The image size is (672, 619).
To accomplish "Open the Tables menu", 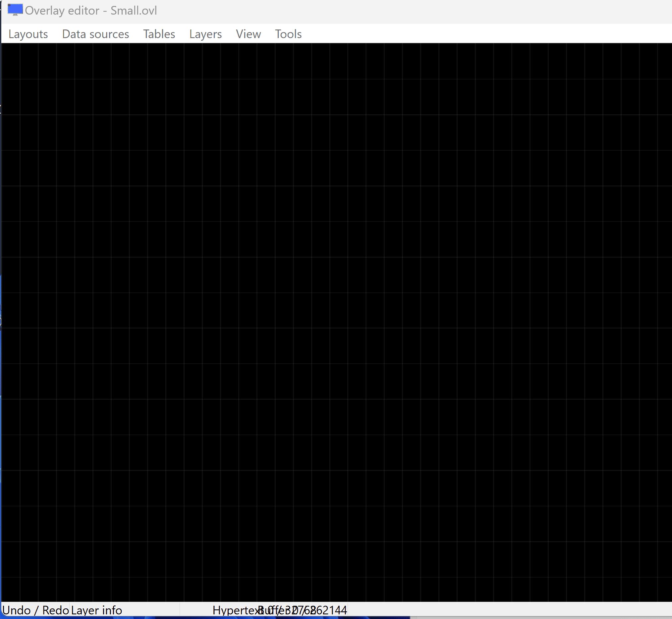I will 159,34.
